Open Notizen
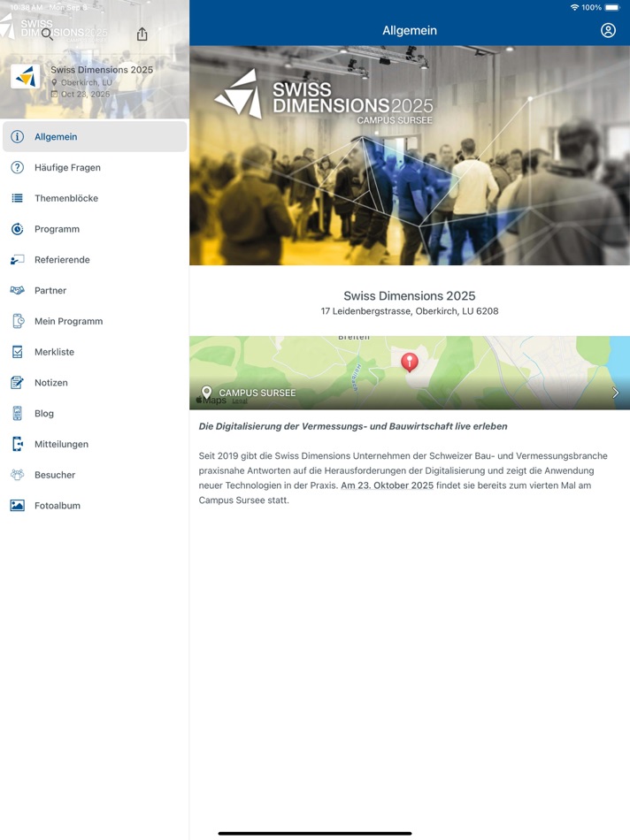This screenshot has height=840, width=630. (x=95, y=383)
